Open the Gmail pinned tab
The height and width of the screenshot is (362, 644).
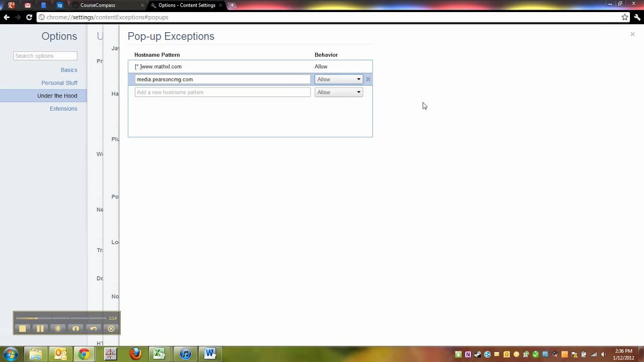point(27,5)
